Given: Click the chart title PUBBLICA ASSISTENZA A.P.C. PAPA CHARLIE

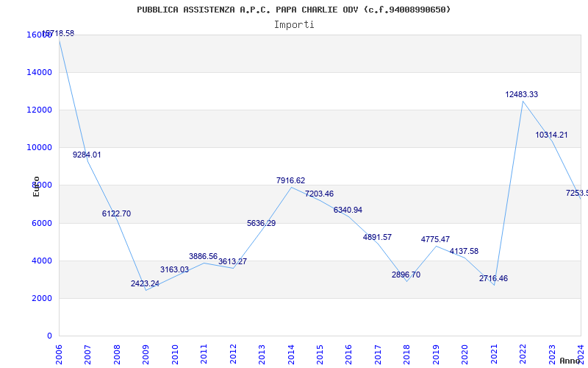Looking at the screenshot, I should [x=293, y=10].
